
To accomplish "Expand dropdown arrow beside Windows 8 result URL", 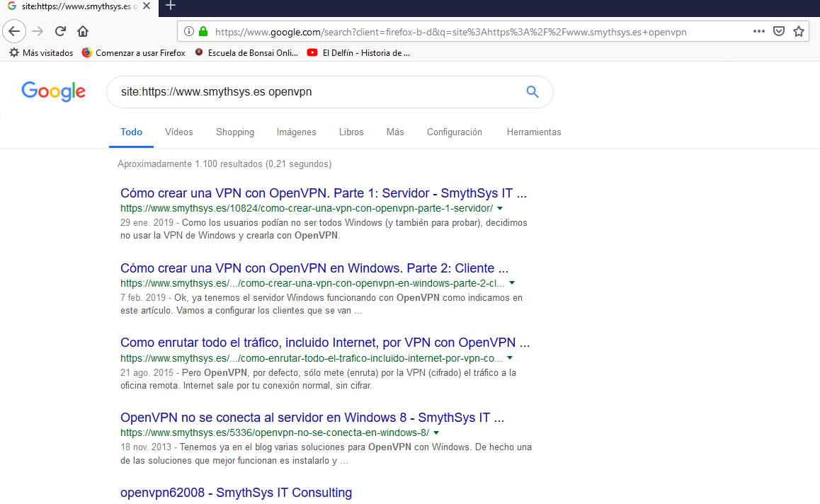I will point(436,433).
